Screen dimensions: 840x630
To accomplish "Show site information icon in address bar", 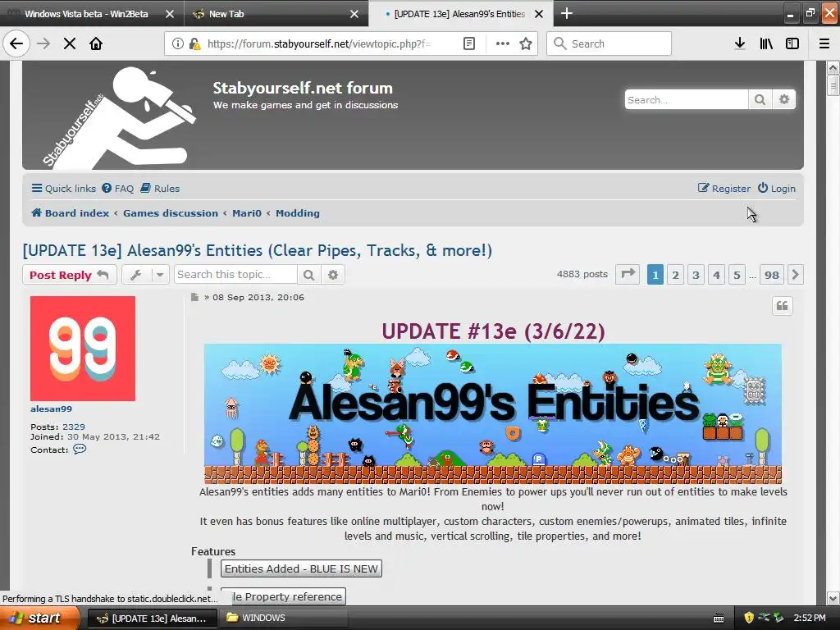I will [x=177, y=43].
